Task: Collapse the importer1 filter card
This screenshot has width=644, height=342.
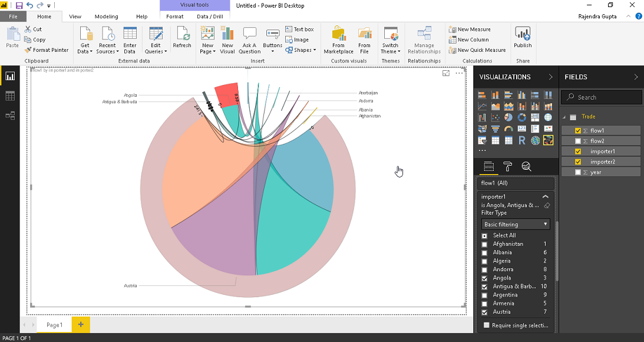Action: (x=546, y=196)
